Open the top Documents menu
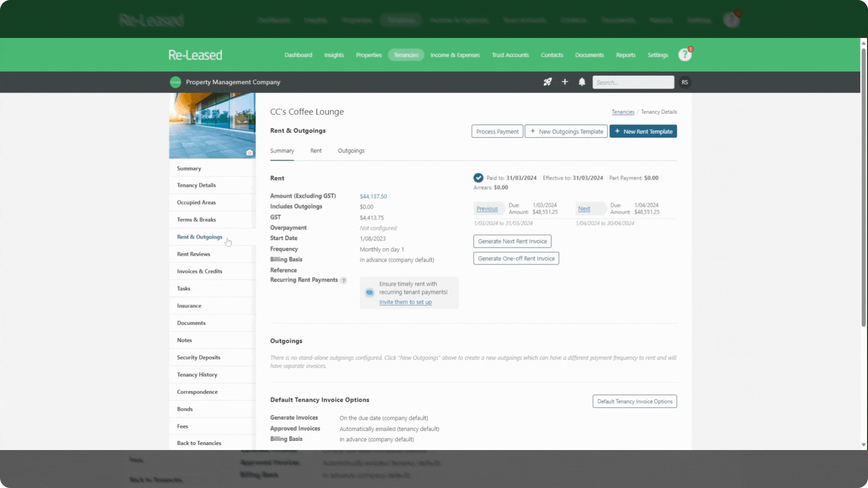This screenshot has height=488, width=868. pos(590,55)
